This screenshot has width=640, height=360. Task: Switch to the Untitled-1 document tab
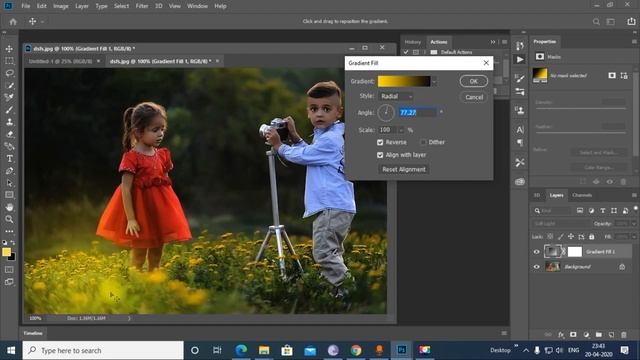point(60,61)
